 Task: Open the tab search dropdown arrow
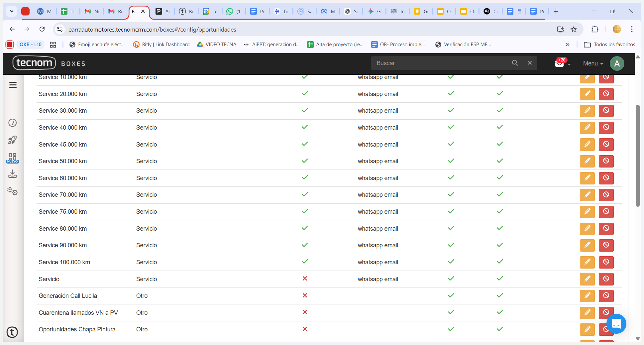(12, 11)
